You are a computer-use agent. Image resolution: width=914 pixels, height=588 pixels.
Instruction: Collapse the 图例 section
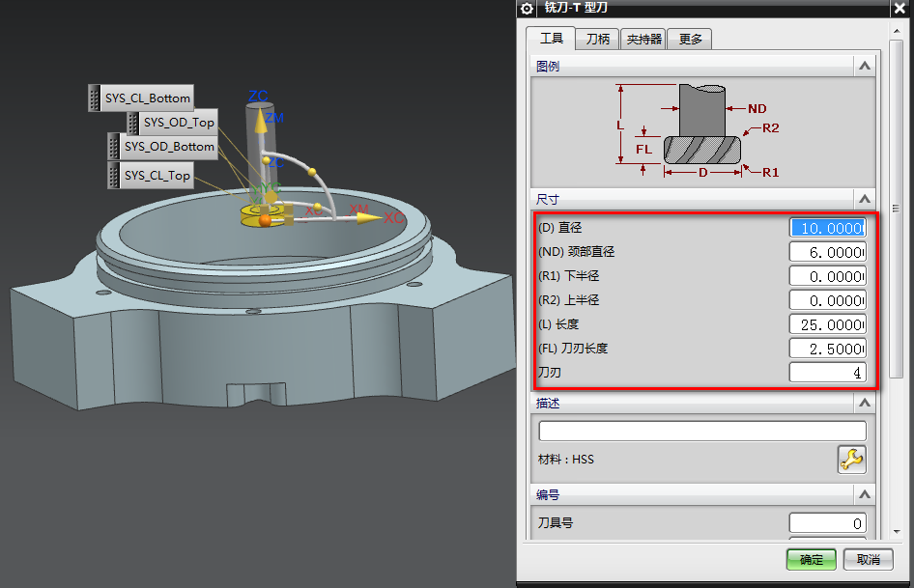(x=864, y=67)
